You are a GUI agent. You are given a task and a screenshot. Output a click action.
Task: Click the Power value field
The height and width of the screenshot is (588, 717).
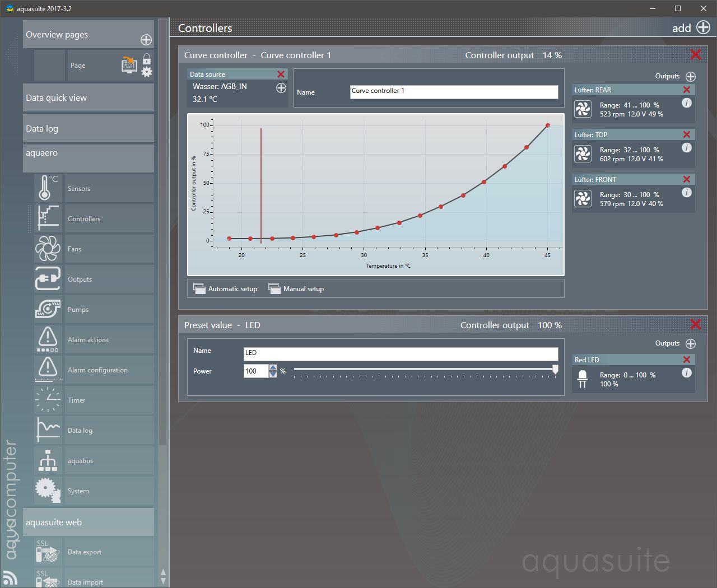pos(256,371)
